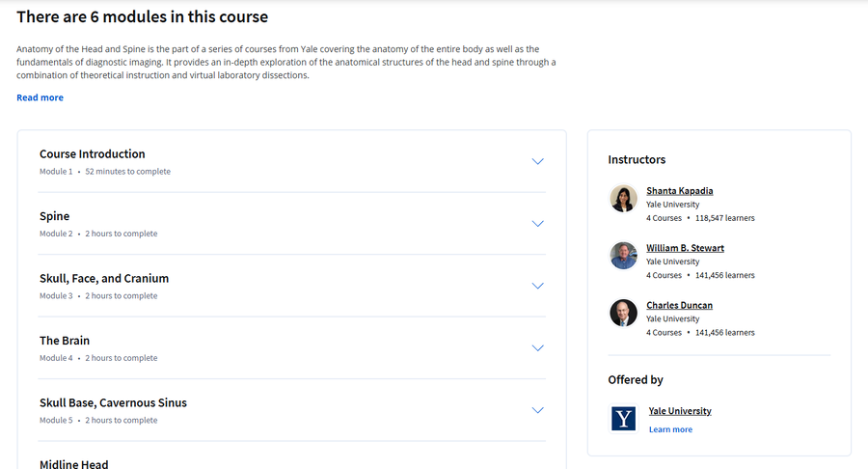Select the Spine module title
The height and width of the screenshot is (469, 868).
[54, 216]
